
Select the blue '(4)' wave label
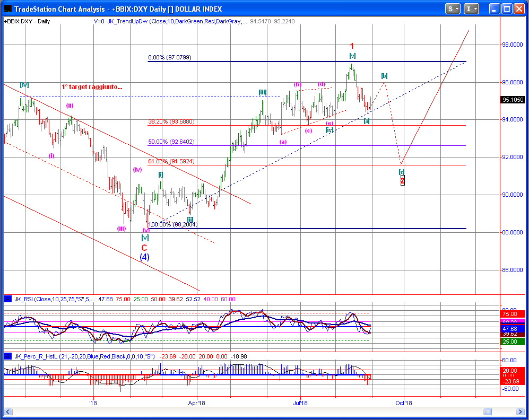click(x=144, y=257)
